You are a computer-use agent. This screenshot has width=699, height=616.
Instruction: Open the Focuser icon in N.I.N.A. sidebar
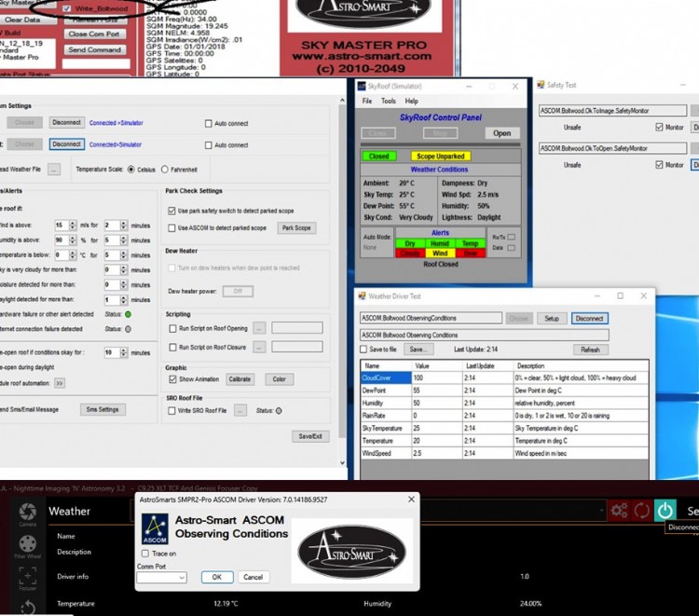click(x=28, y=575)
